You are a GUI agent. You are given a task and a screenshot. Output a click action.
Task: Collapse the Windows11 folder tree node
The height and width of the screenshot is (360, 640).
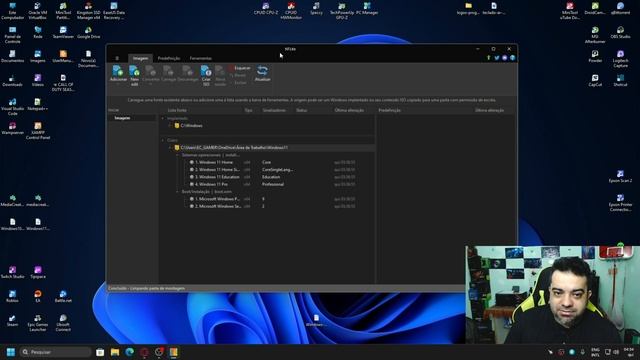170,148
